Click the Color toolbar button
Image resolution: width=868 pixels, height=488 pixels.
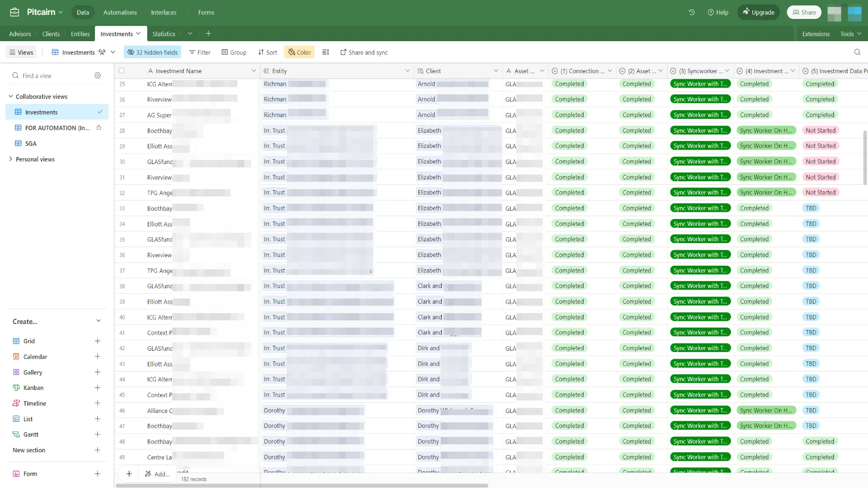click(x=299, y=52)
